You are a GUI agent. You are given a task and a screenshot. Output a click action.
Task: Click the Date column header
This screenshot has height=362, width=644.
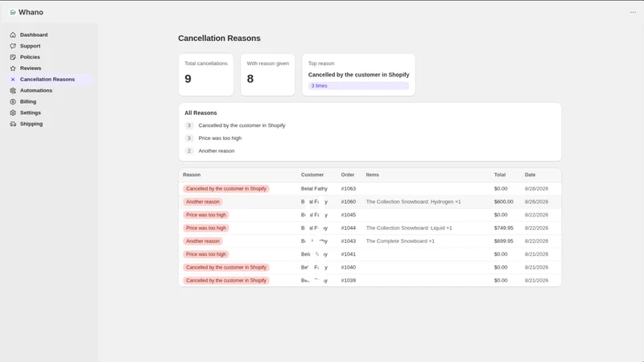(x=530, y=175)
